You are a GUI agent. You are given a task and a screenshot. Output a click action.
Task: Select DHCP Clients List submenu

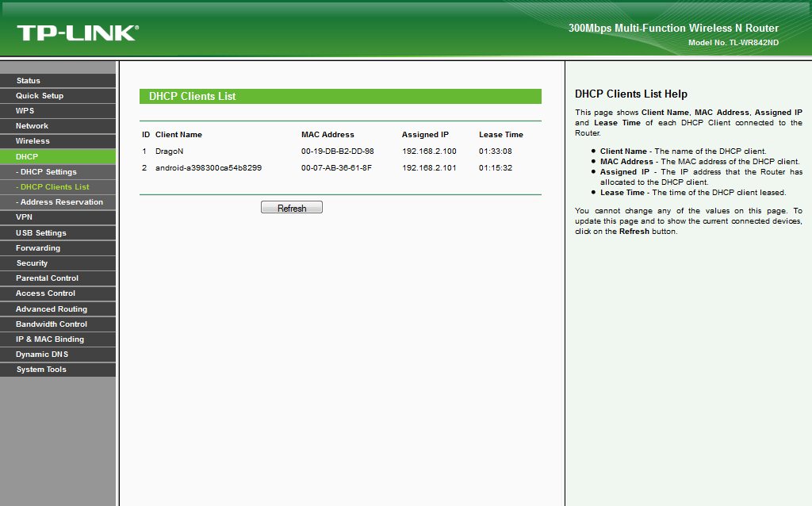tap(57, 187)
